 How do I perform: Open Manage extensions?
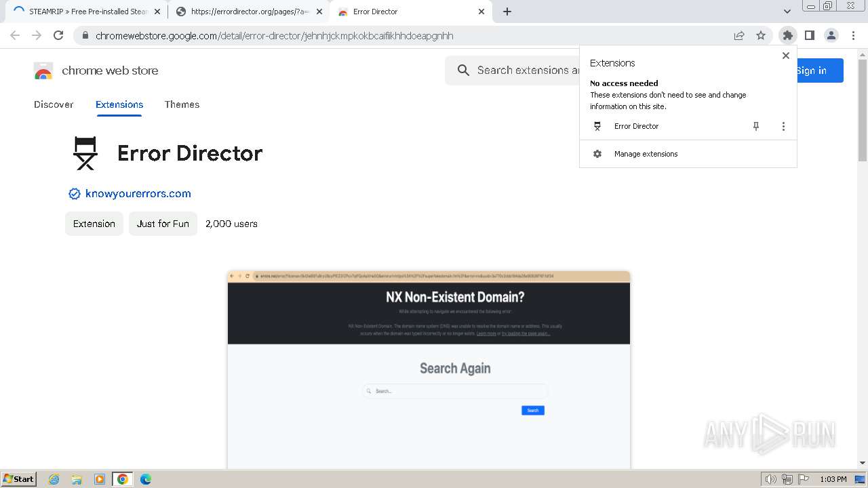688,154
